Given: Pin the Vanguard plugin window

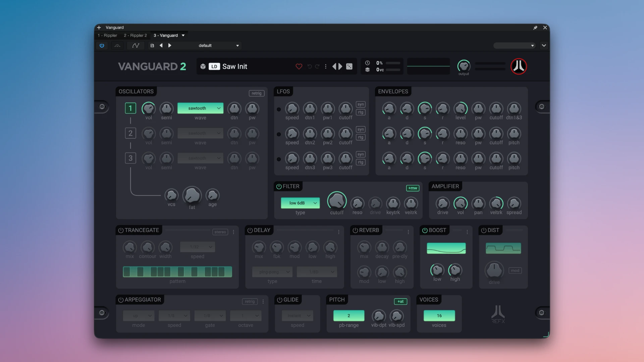Looking at the screenshot, I should pos(535,27).
